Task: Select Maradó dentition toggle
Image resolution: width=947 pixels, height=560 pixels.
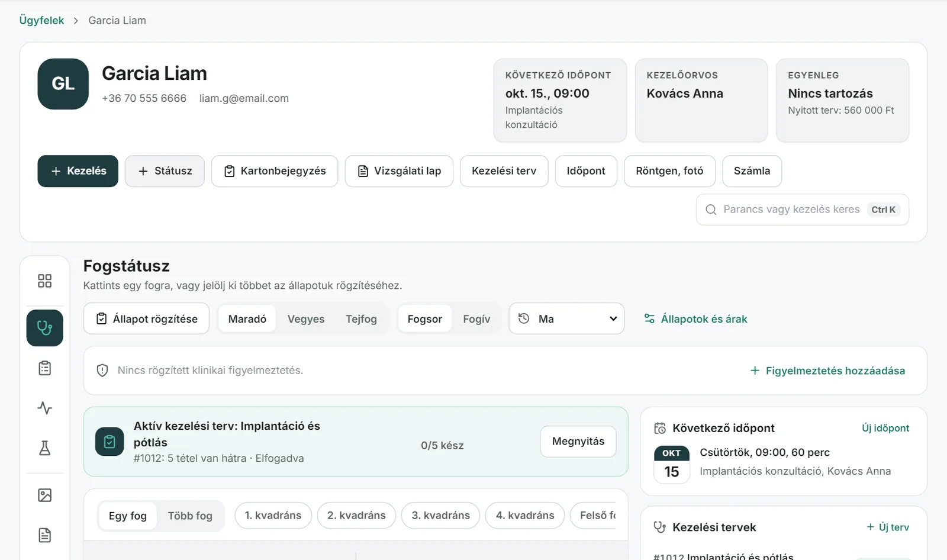Action: 247,319
